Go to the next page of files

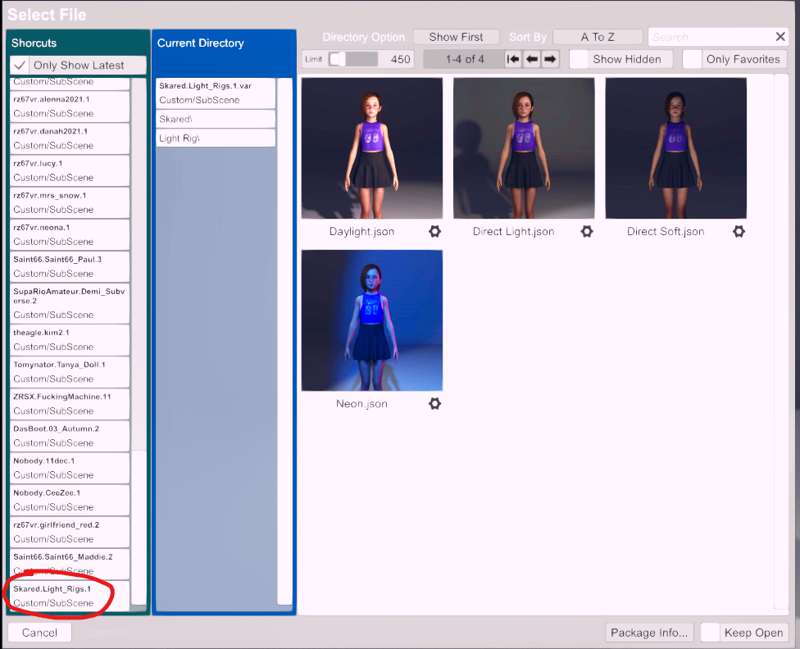click(x=550, y=59)
